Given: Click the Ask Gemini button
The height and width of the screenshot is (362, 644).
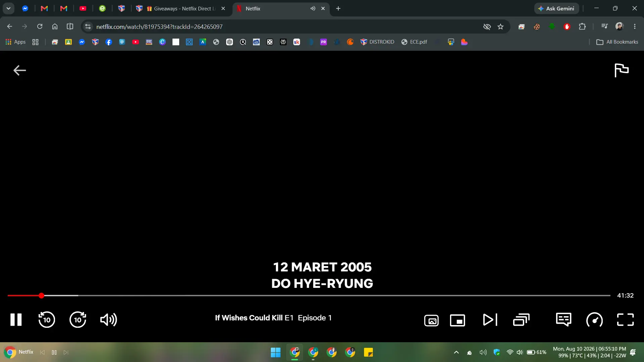Looking at the screenshot, I should 556,8.
